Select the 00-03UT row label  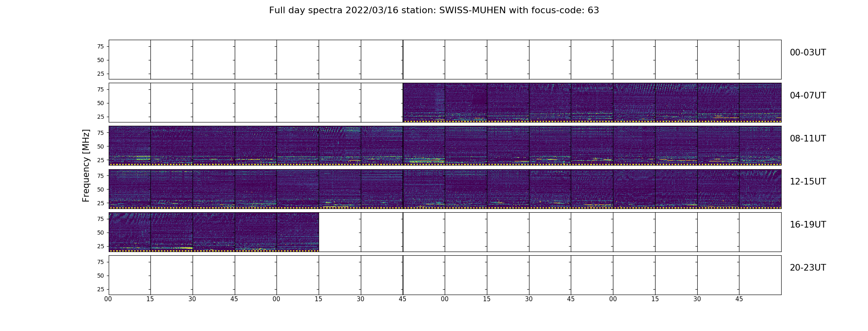[808, 53]
